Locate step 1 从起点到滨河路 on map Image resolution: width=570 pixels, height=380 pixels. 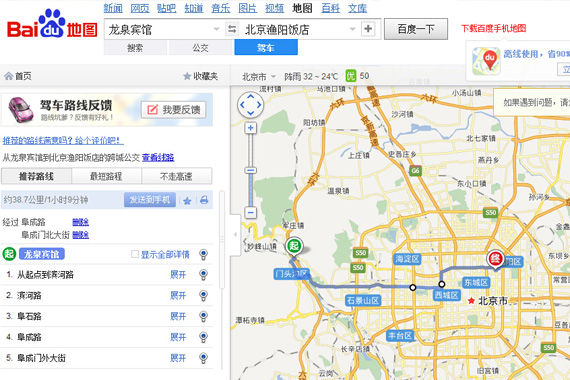(204, 275)
